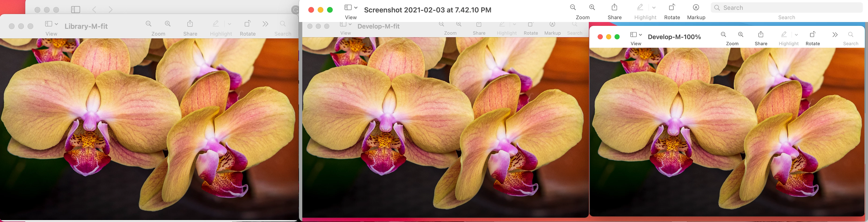868x222 pixels.
Task: Click the Screenshot 2021-02-03 at 7.42.10 PM title
Action: coord(428,10)
